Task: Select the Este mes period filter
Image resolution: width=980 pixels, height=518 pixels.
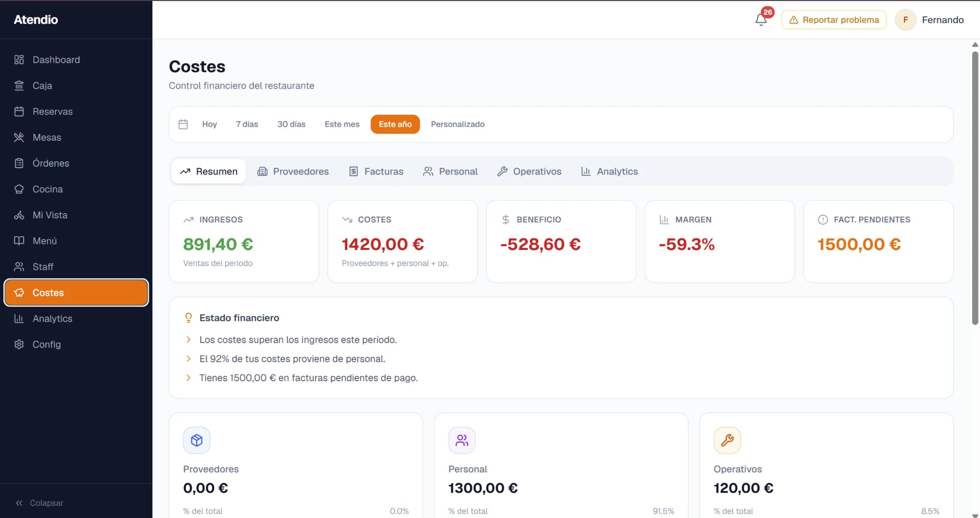Action: tap(342, 124)
